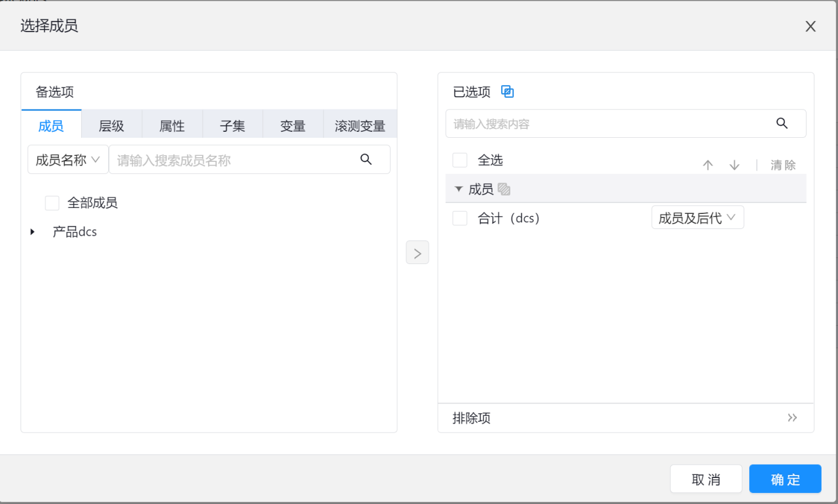The width and height of the screenshot is (838, 504).
Task: Click the copy icon beside 已选项
Action: (x=508, y=92)
